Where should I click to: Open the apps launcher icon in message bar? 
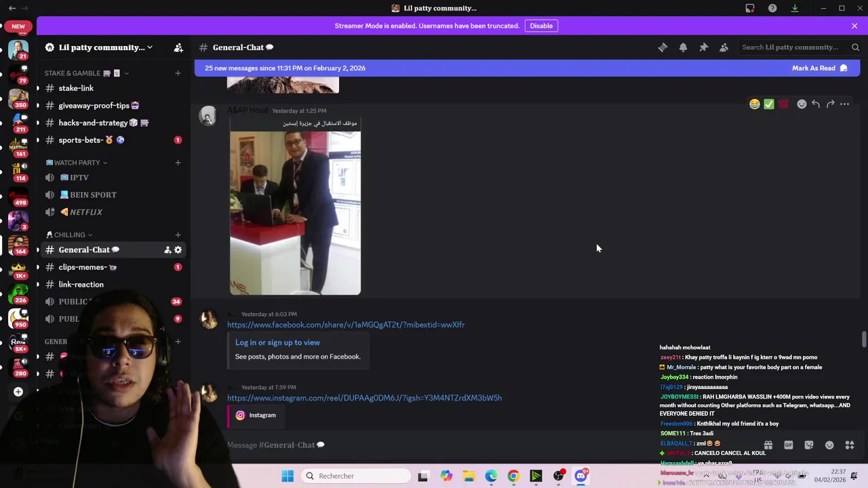pyautogui.click(x=850, y=445)
